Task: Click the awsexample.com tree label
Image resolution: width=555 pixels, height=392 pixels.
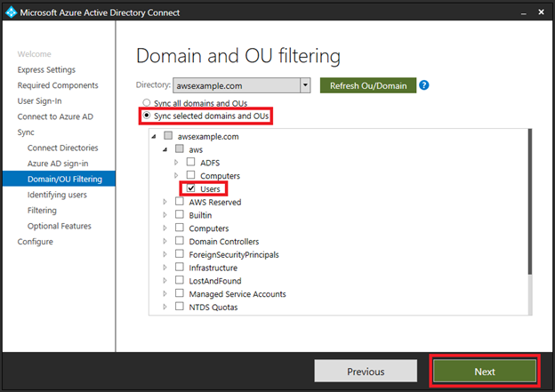Action: pyautogui.click(x=208, y=137)
